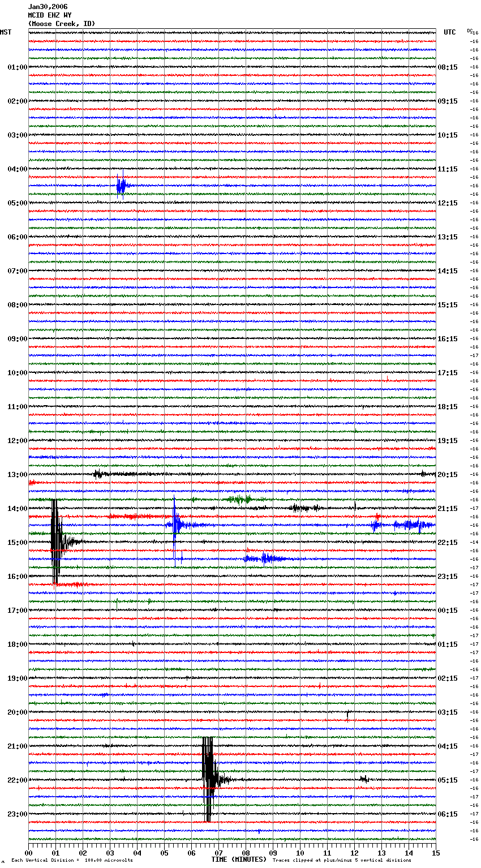Click the 18:15 UTC time label

pyautogui.click(x=448, y=407)
